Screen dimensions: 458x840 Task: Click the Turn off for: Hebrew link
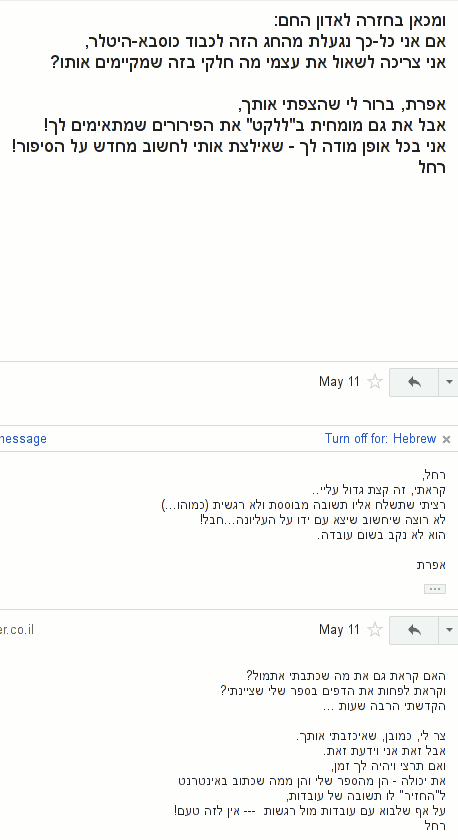point(380,439)
